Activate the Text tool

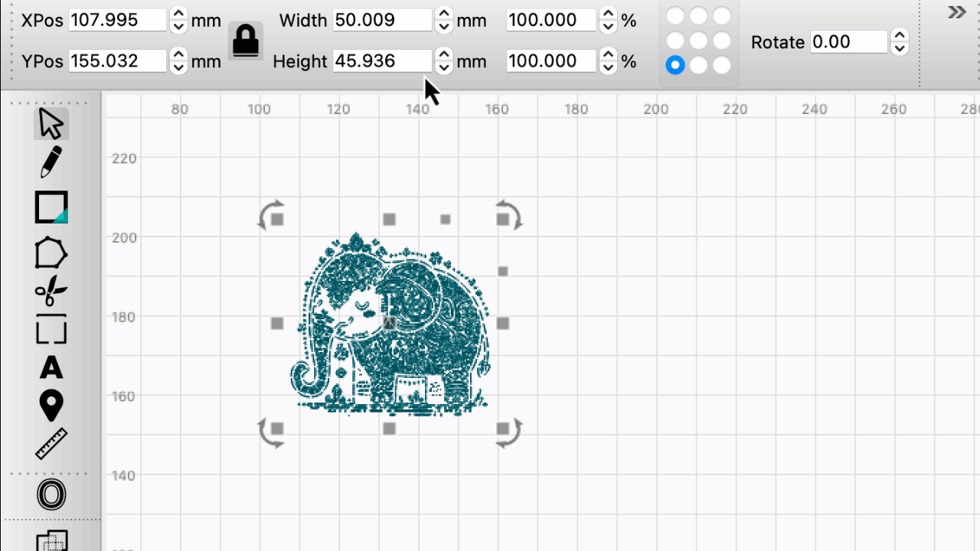tap(51, 368)
